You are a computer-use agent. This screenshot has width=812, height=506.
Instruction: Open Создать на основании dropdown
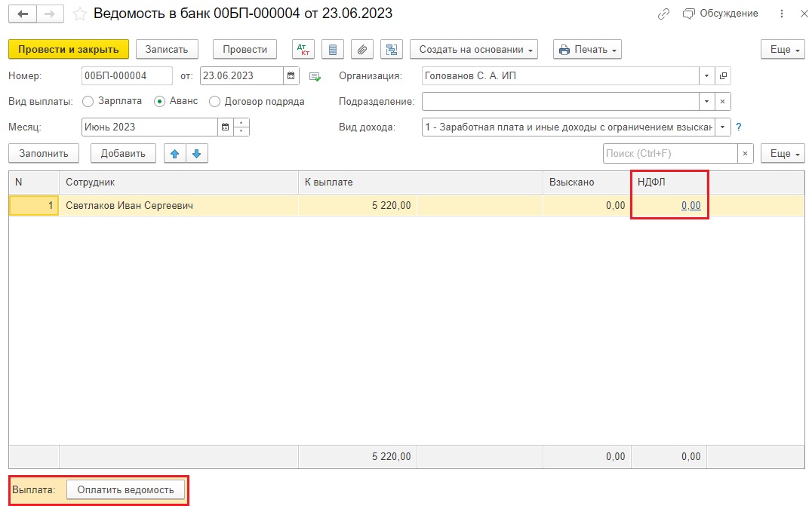[474, 50]
